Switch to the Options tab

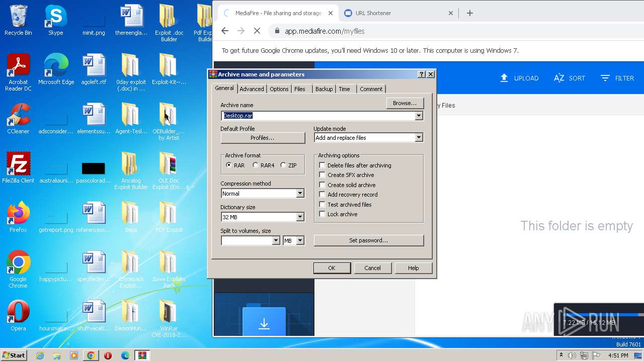279,89
